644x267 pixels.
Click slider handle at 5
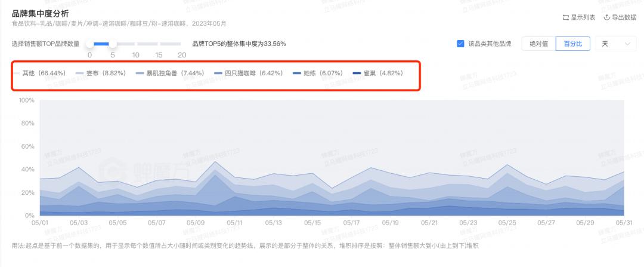tap(113, 44)
